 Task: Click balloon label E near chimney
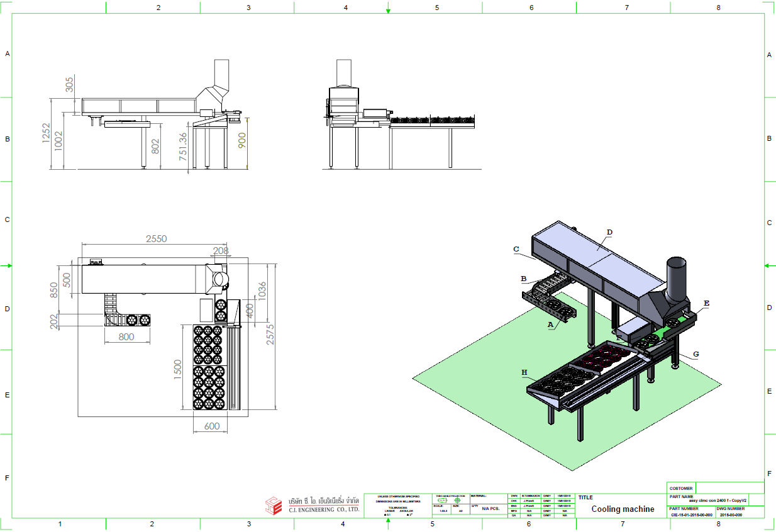[x=707, y=302]
